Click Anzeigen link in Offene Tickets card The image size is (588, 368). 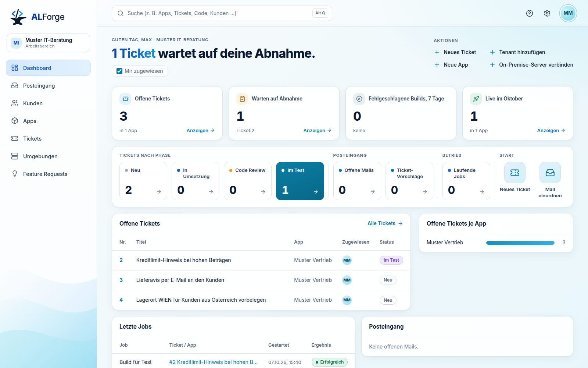pyautogui.click(x=201, y=130)
